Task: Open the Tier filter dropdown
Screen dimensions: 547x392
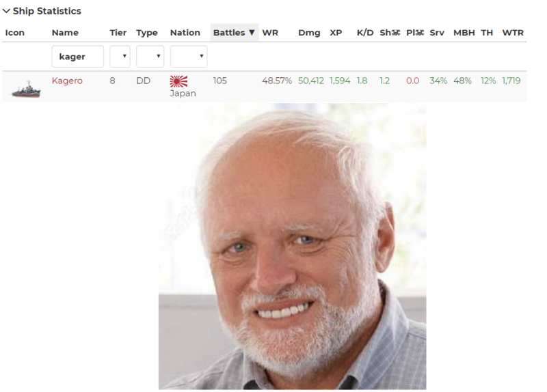Action: pos(120,56)
